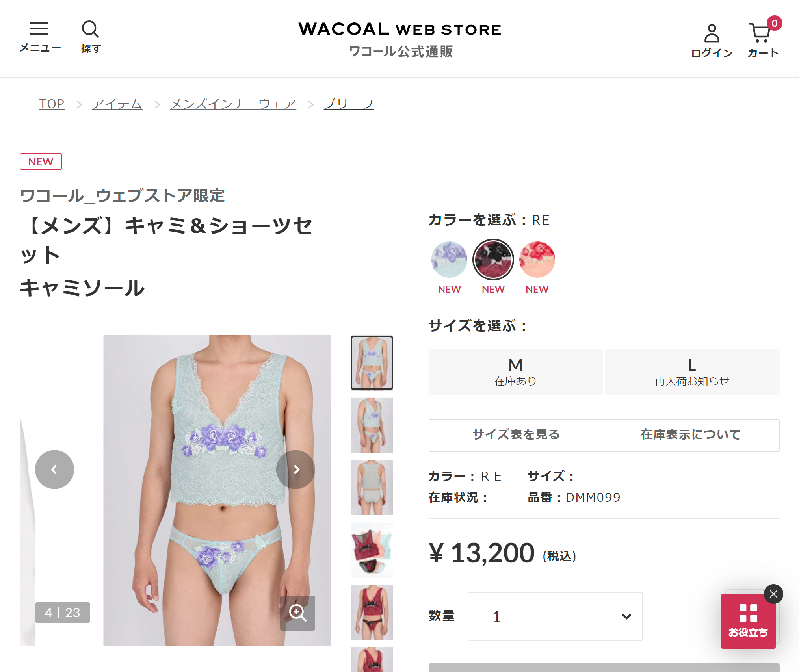Image resolution: width=799 pixels, height=672 pixels.
Task: Select size M 在庫あり
Action: [516, 372]
